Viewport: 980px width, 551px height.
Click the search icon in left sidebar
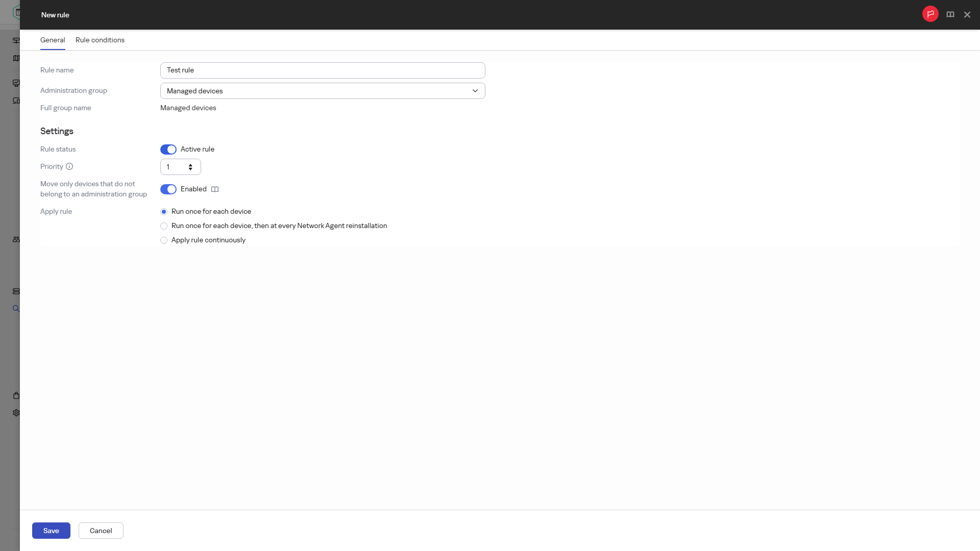click(x=16, y=309)
